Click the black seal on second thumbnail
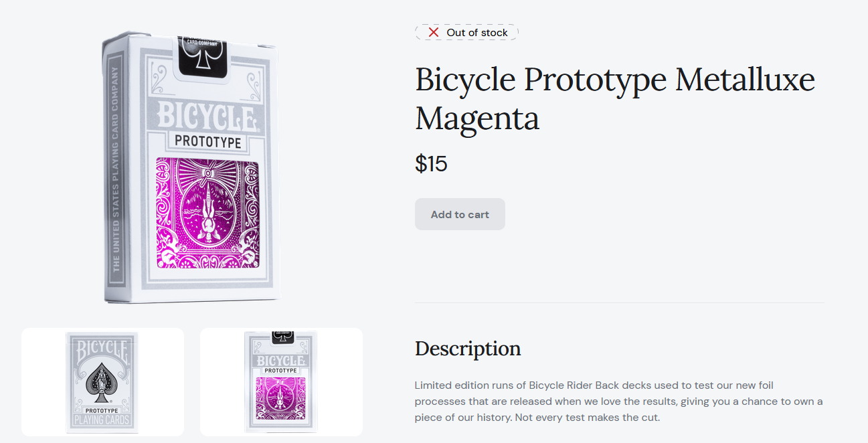This screenshot has width=868, height=443. [x=283, y=337]
